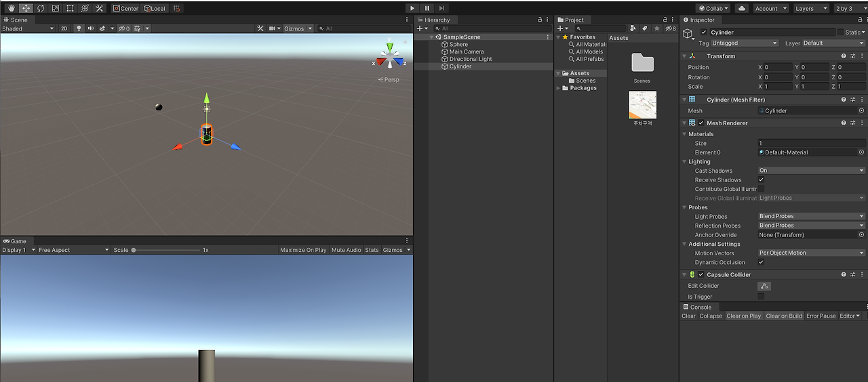
Task: Expand the Packages folder
Action: (x=559, y=88)
